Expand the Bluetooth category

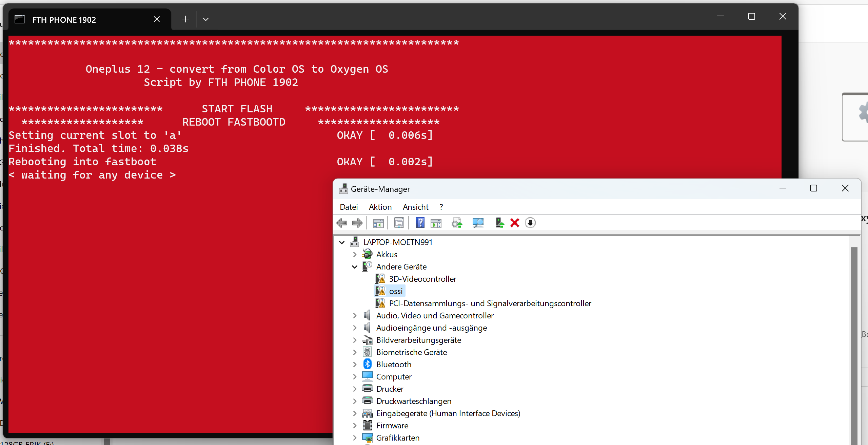pyautogui.click(x=355, y=365)
